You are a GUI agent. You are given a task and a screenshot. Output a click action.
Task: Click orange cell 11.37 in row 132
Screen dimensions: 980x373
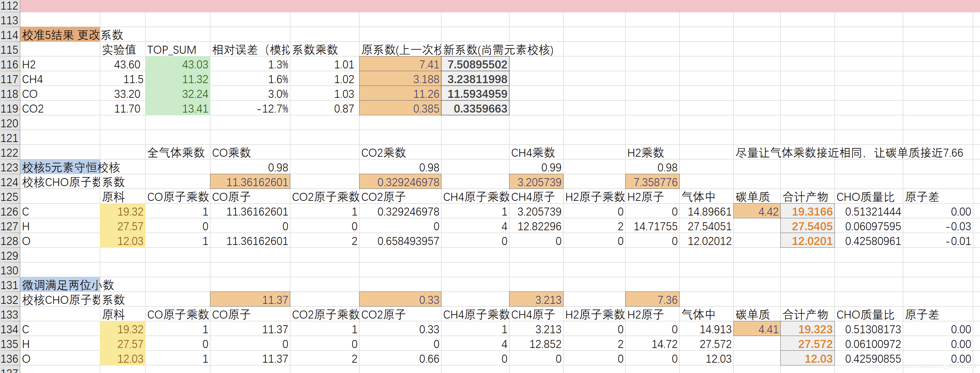pyautogui.click(x=250, y=300)
